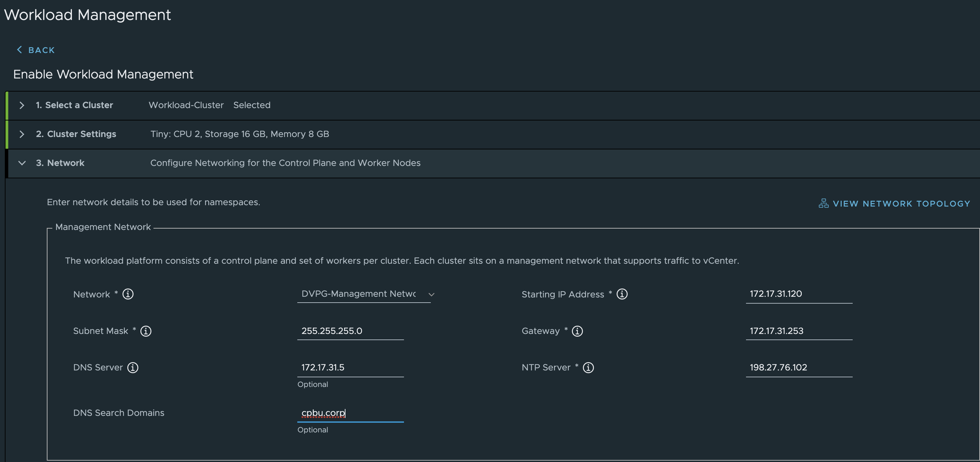
Task: Click the Starting IP Address info icon
Action: 622,294
